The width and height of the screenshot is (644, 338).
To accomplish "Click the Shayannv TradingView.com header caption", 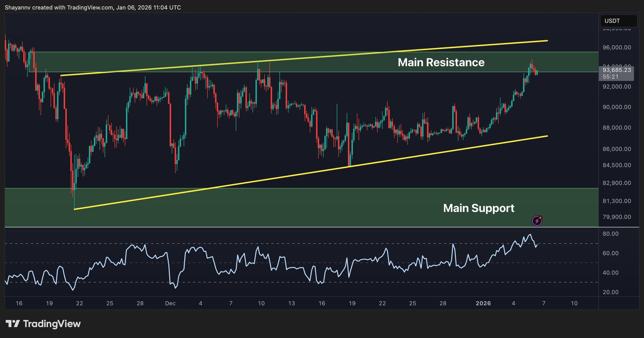I will (x=93, y=8).
